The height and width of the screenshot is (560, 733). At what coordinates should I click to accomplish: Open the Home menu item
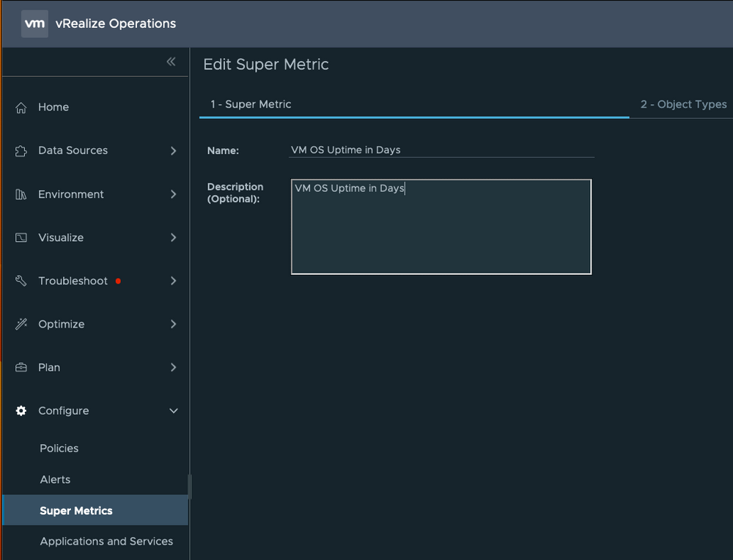pos(54,107)
